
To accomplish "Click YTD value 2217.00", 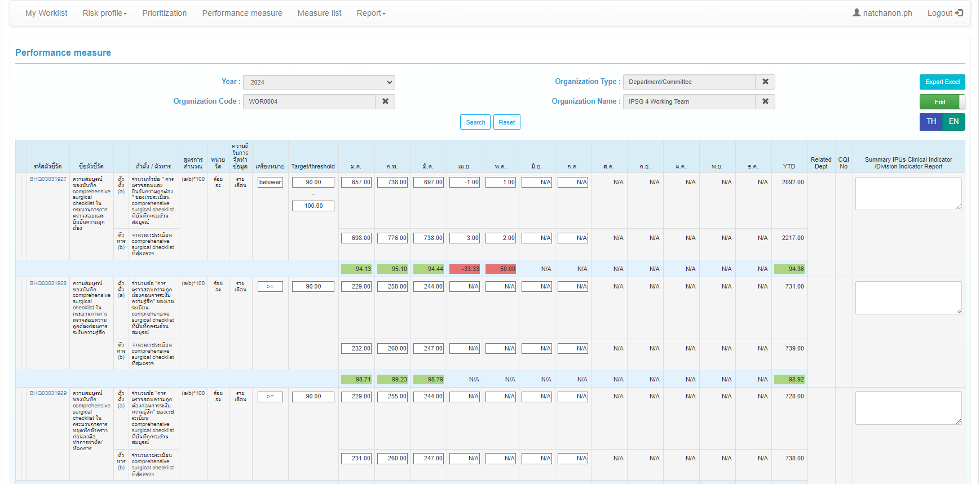I will (793, 238).
